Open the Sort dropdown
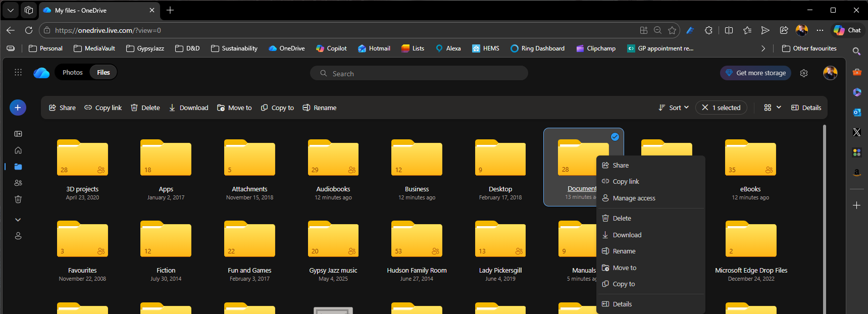This screenshot has width=868, height=314. (674, 108)
